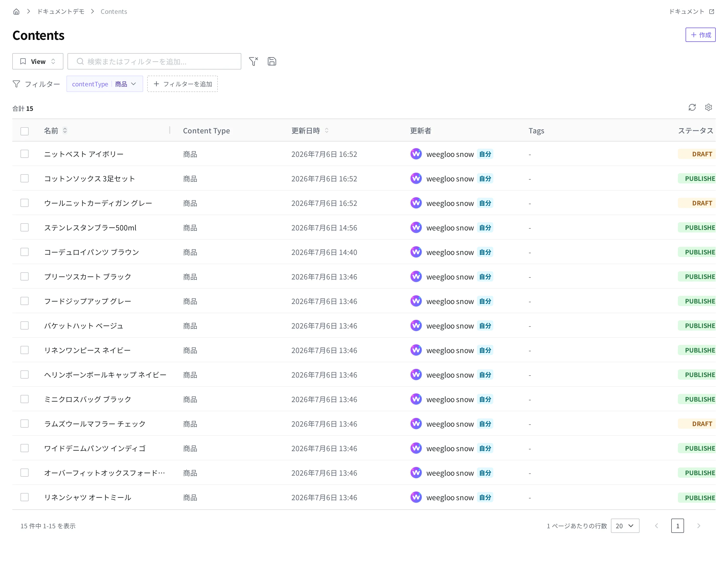
Task: Focus the 検索またはフィルターを追加 search field
Action: [x=154, y=61]
